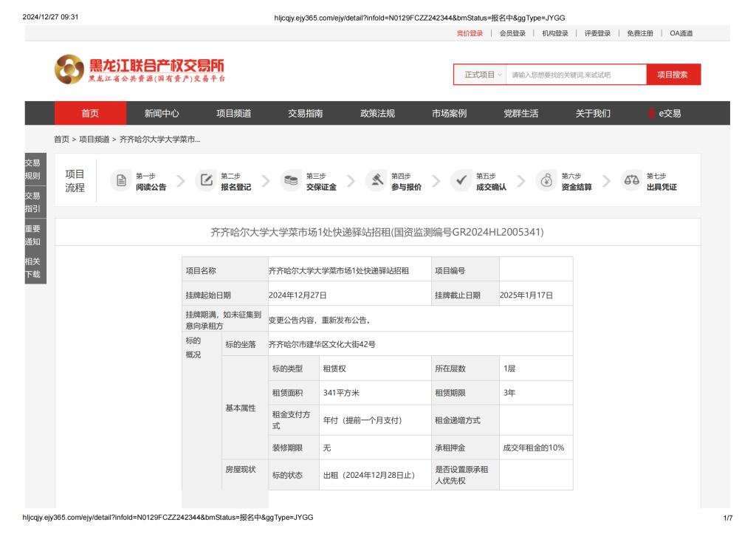Click the 项目频道 breadcrumb link
756x534 pixels.
[94, 139]
